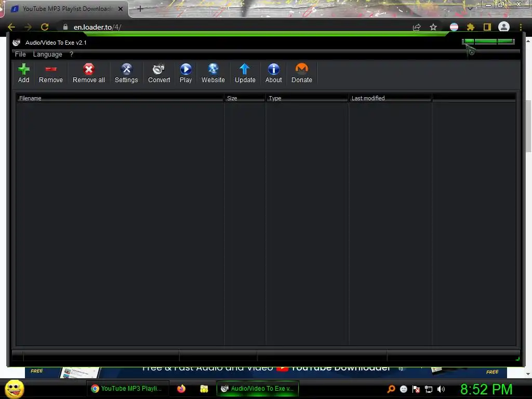Open the Website globe icon
Viewport: 532px width, 399px height.
213,69
